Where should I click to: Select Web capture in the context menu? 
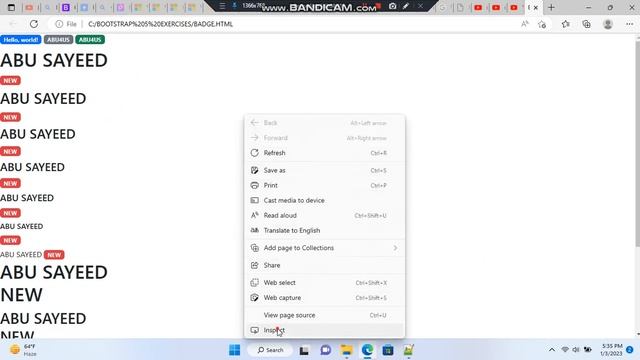pos(324,298)
